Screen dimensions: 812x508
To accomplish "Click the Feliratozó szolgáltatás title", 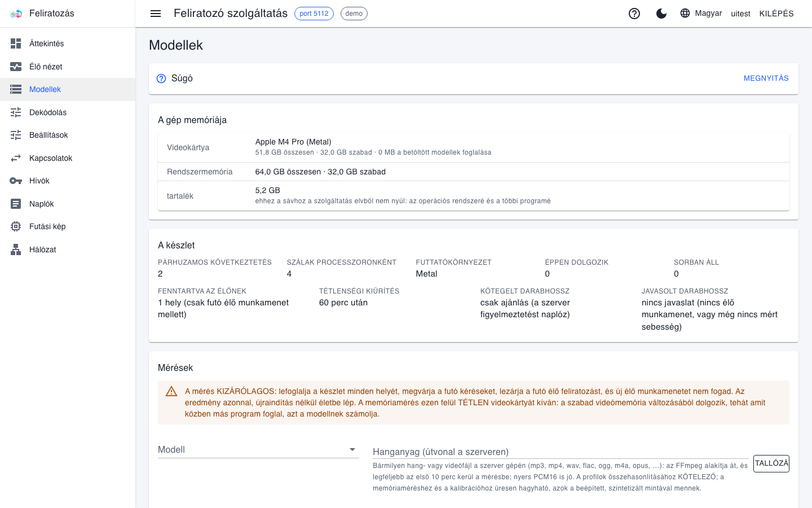I will pos(231,13).
